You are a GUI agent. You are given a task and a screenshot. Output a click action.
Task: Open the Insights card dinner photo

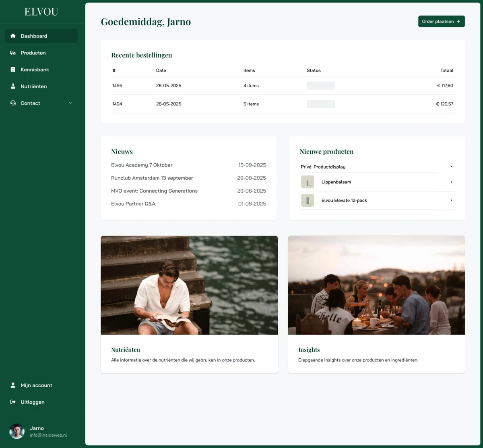[x=376, y=285]
